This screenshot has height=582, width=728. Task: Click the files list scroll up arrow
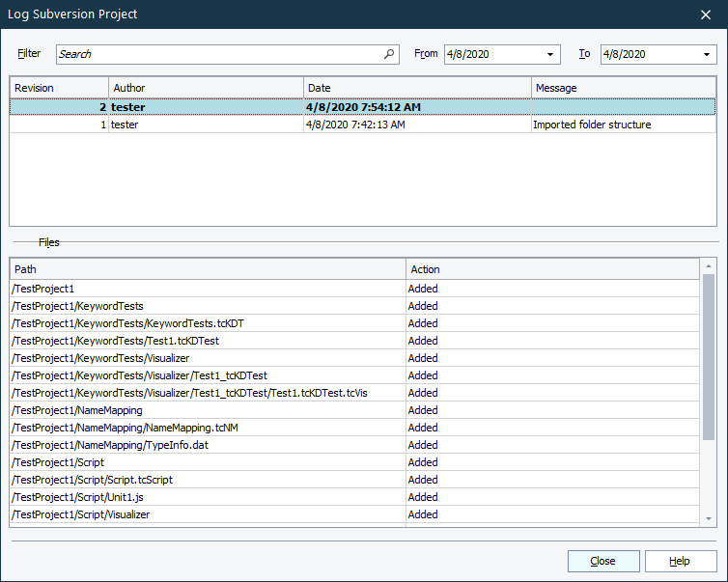[x=710, y=264]
